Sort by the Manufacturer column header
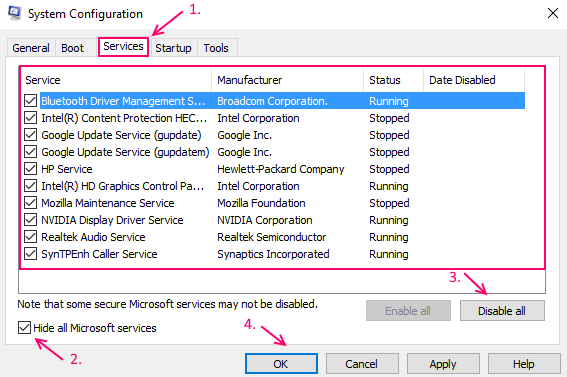 point(288,80)
